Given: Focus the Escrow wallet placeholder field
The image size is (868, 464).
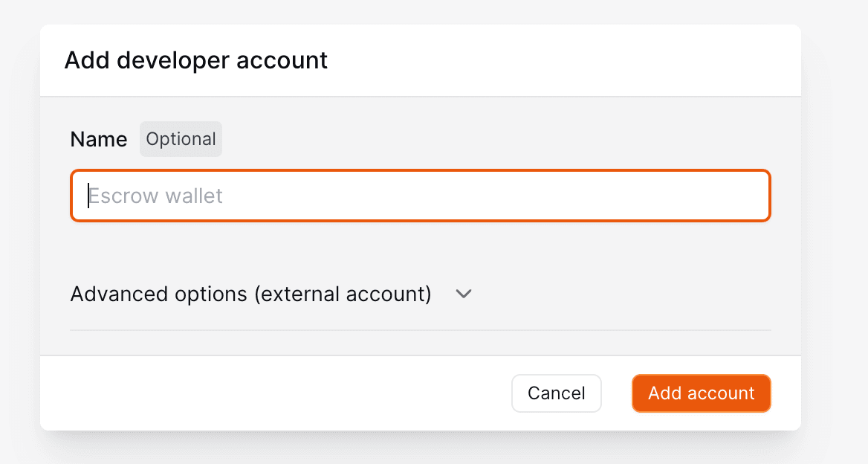Looking at the screenshot, I should [421, 196].
